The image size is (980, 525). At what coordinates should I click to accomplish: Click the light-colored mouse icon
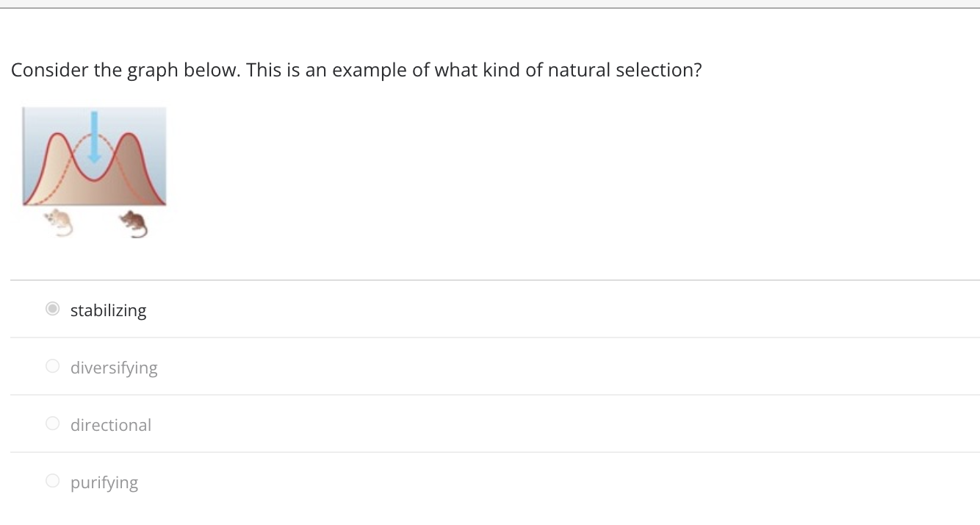click(x=58, y=223)
